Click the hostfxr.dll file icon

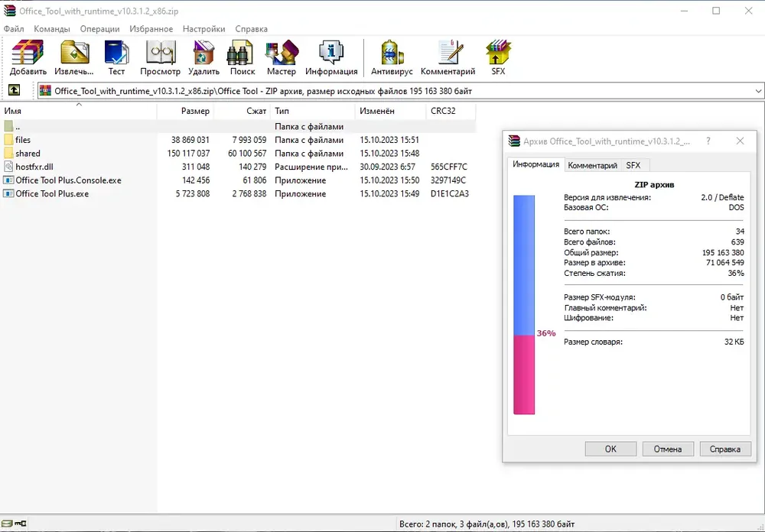(8, 167)
